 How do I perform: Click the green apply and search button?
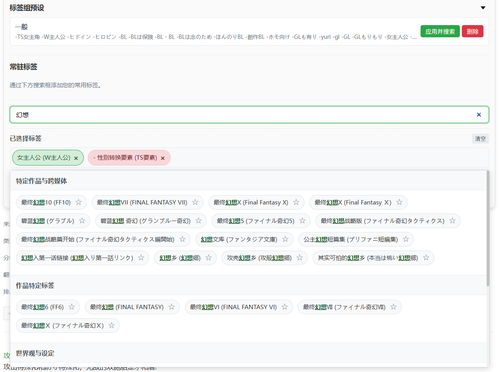click(x=440, y=31)
